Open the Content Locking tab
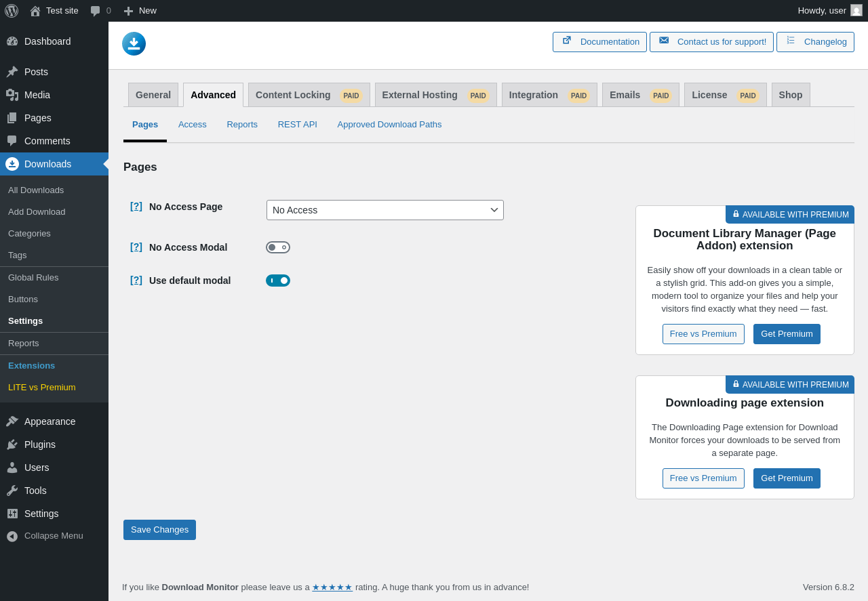 [x=309, y=95]
